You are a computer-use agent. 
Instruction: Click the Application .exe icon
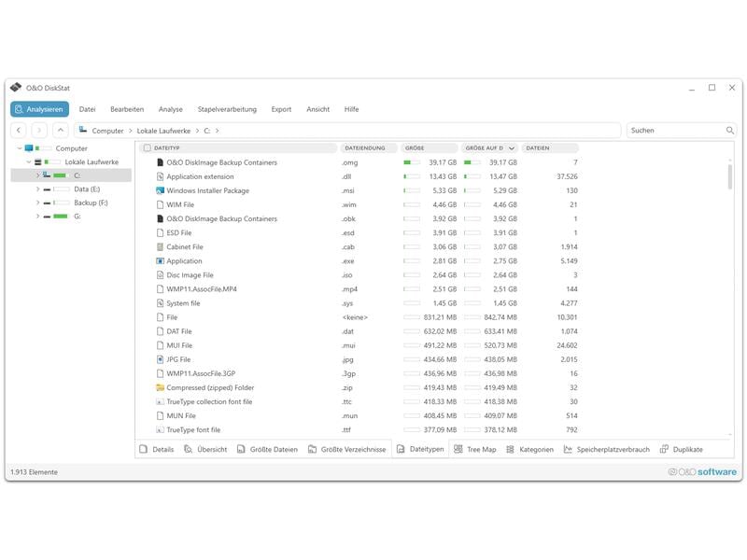tap(160, 261)
